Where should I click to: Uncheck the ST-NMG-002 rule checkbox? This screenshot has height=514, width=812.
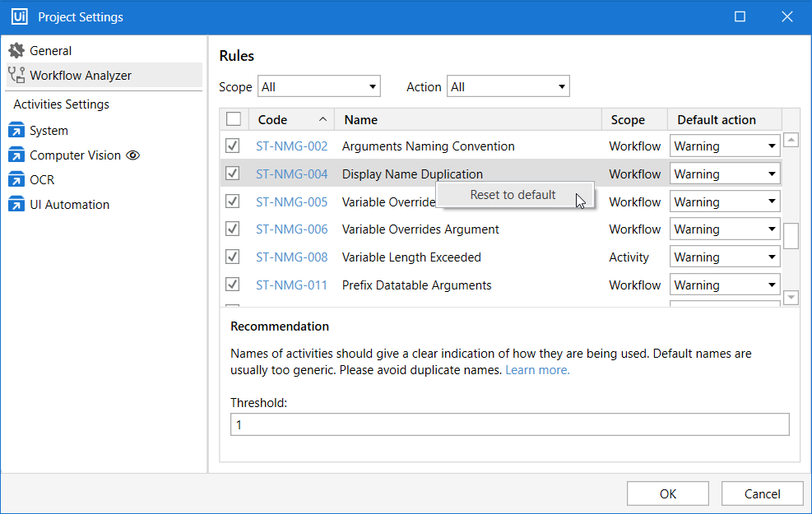click(233, 146)
